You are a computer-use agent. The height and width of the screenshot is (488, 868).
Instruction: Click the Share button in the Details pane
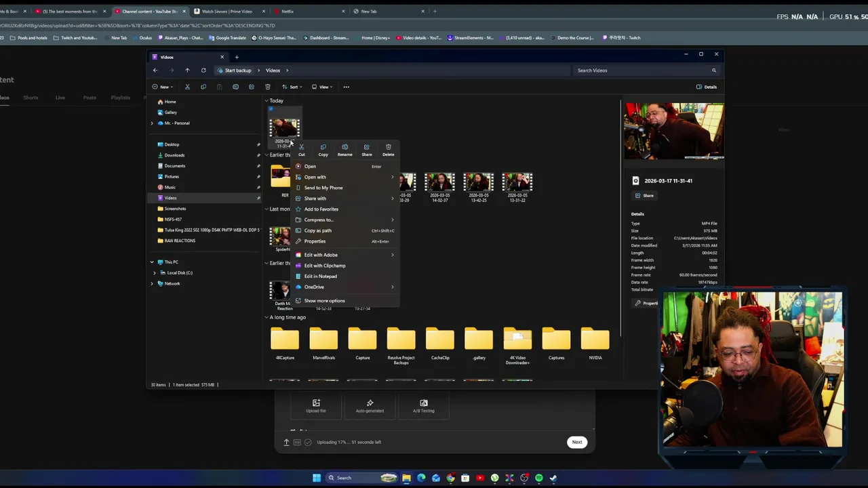coord(644,195)
